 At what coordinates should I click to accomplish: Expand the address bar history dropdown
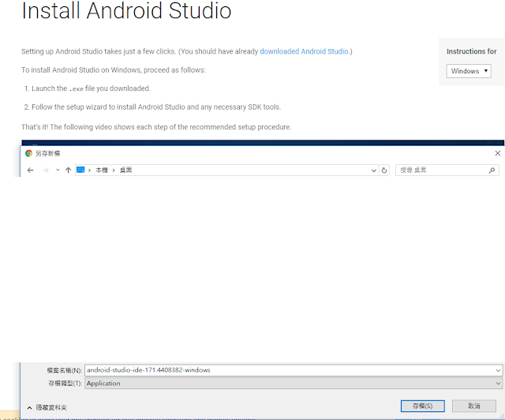373,171
